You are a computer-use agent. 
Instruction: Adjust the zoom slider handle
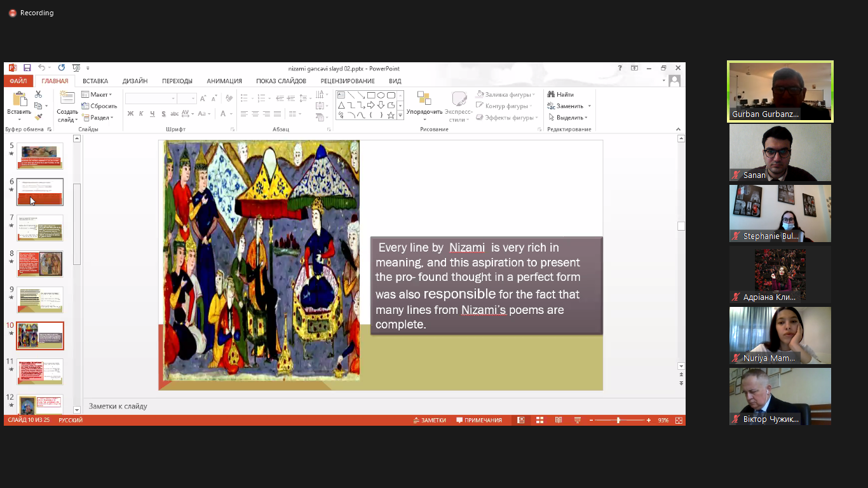(618, 420)
